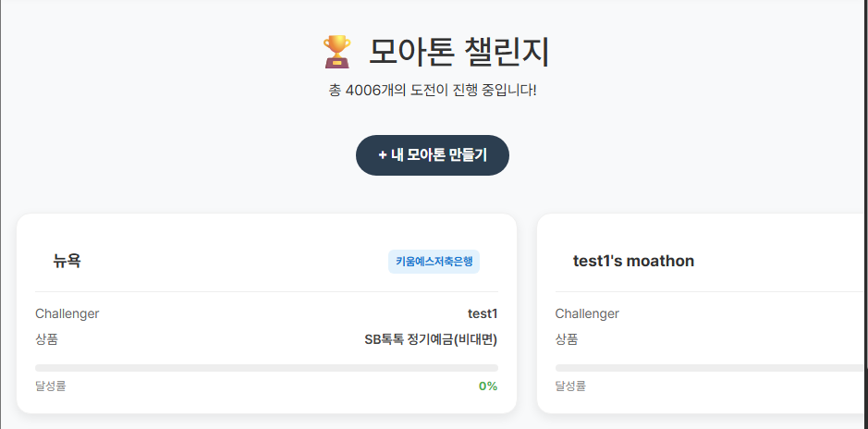Click Challenger label in test1's moathon card
Viewport: 868px width, 429px height.
(x=587, y=313)
